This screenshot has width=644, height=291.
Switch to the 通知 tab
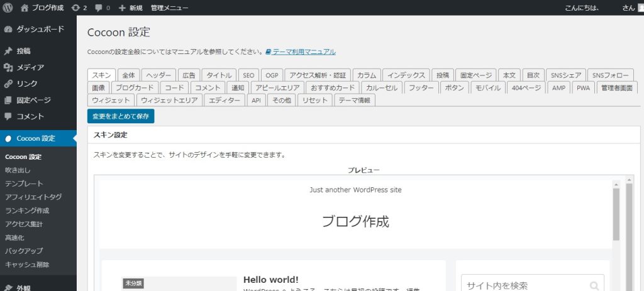pos(238,87)
